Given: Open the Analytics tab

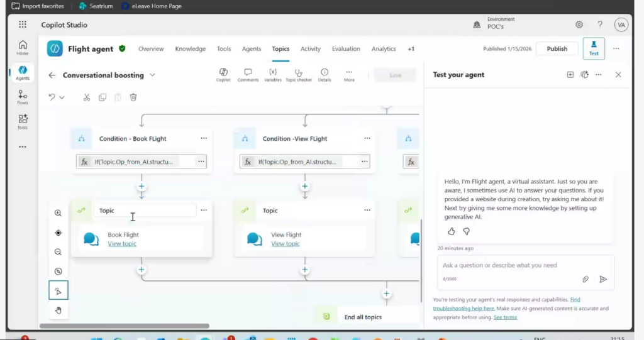Looking at the screenshot, I should 384,49.
